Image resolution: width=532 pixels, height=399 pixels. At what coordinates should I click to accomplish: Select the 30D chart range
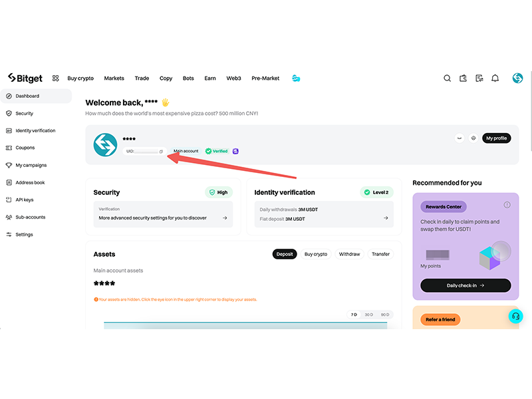tap(369, 315)
